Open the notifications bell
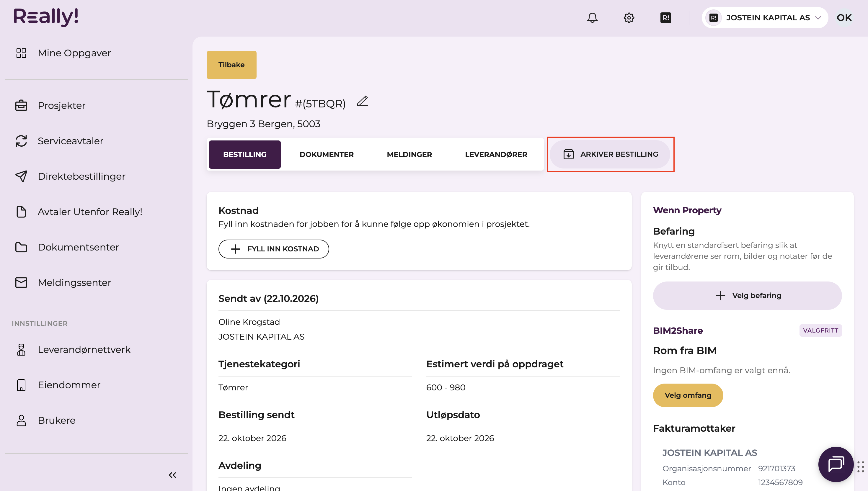The image size is (868, 491). click(x=592, y=17)
